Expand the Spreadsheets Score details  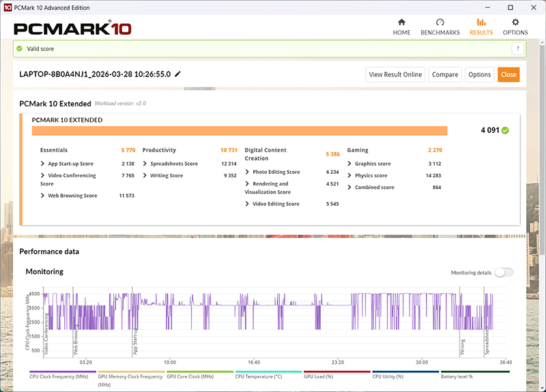point(145,164)
